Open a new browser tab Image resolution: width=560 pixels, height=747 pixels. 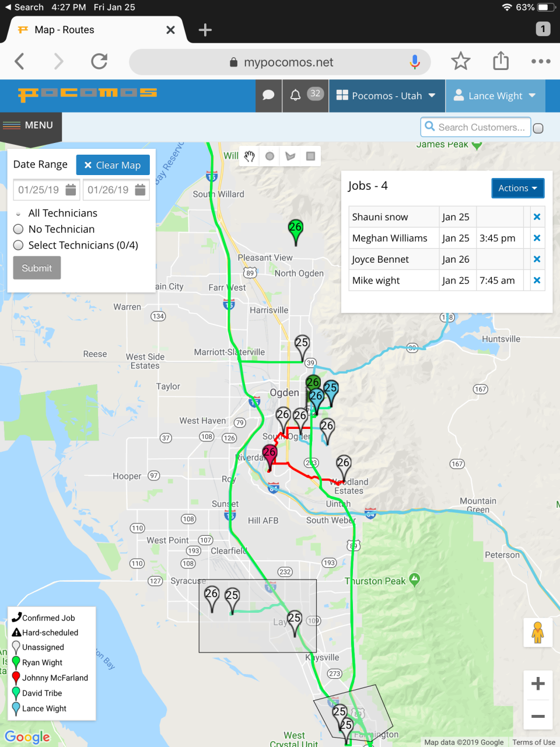[205, 30]
